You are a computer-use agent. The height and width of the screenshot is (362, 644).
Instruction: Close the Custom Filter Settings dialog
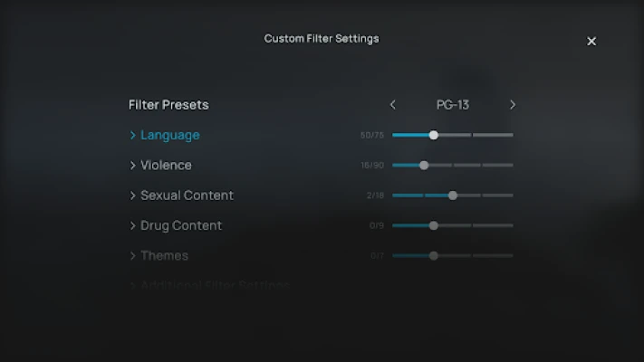pos(591,41)
